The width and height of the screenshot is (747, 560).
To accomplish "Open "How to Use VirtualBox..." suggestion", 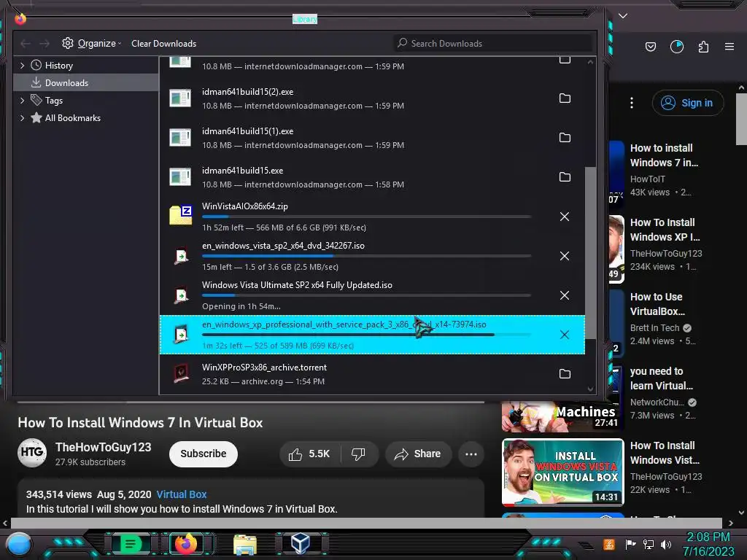I will tap(657, 304).
